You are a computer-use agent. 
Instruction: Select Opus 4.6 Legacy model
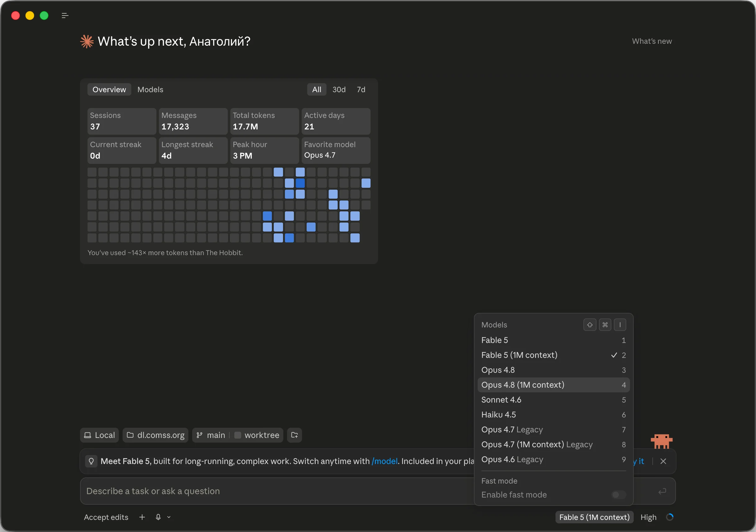pos(554,460)
